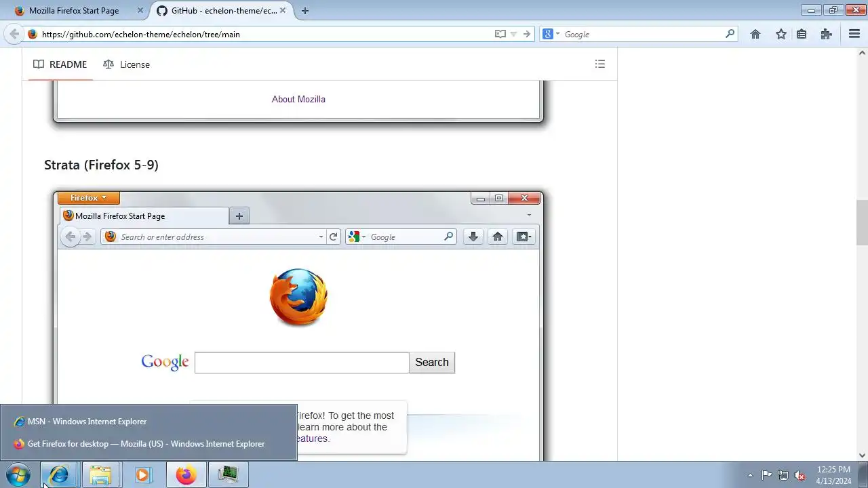
Task: Click the magnifier in the Google search box
Action: (730, 34)
